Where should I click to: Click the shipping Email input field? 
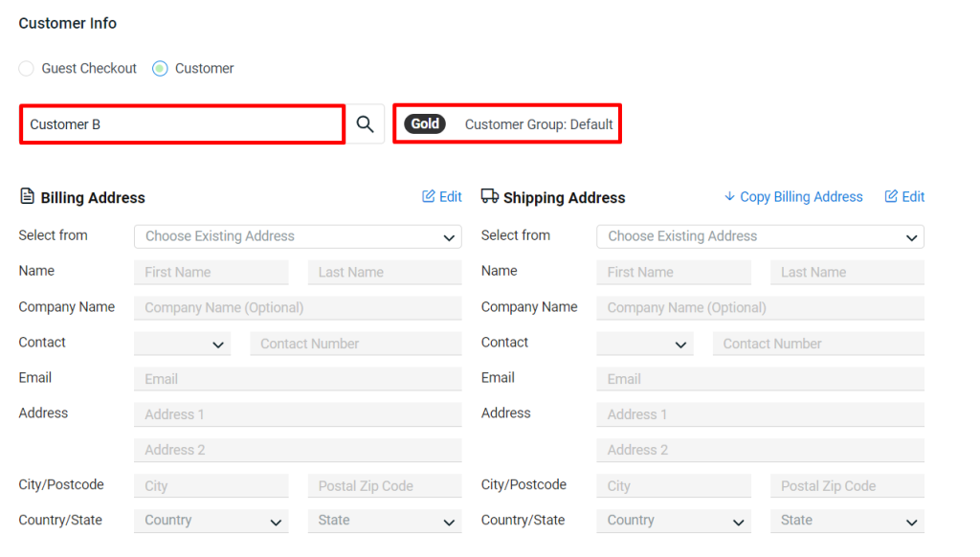coord(760,379)
